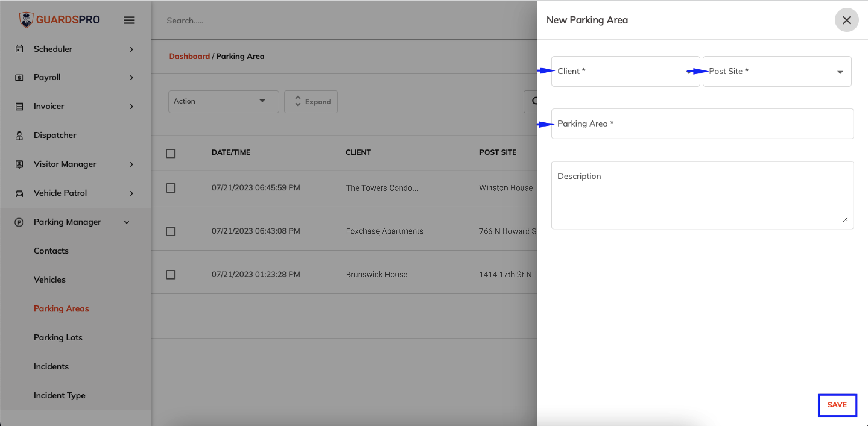Expand the Vehicle Patrol submenu chevron
Viewport: 868px width, 426px height.
[x=131, y=193]
